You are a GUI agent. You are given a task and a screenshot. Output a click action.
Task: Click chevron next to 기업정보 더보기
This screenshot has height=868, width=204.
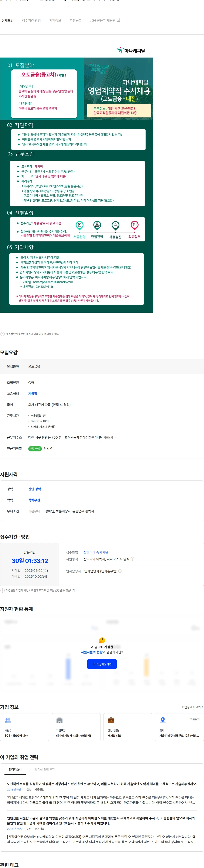202,707
